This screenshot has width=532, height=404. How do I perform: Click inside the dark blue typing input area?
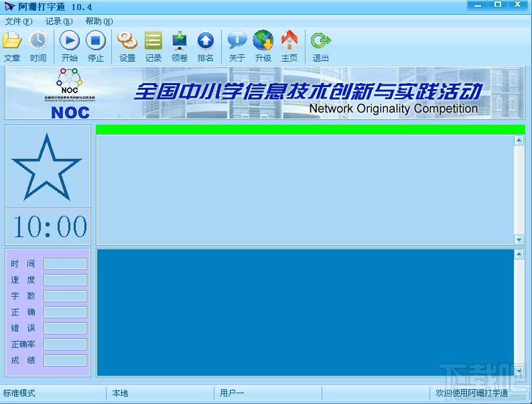point(306,313)
